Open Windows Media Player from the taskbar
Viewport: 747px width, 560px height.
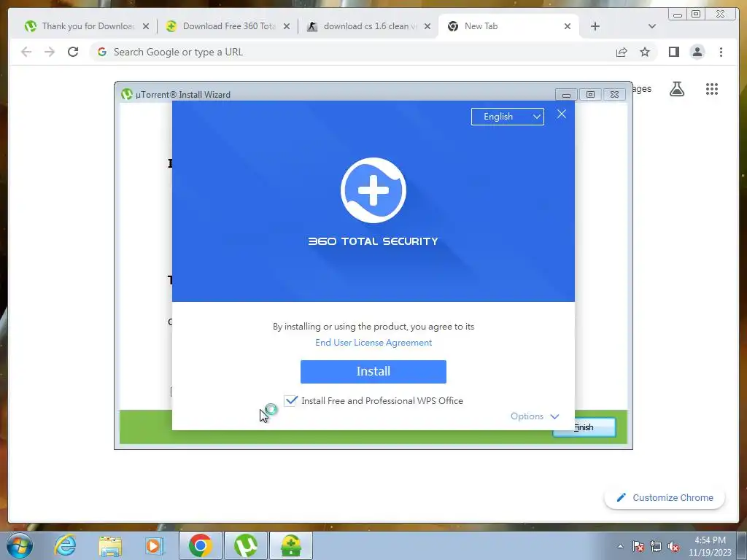pyautogui.click(x=154, y=545)
